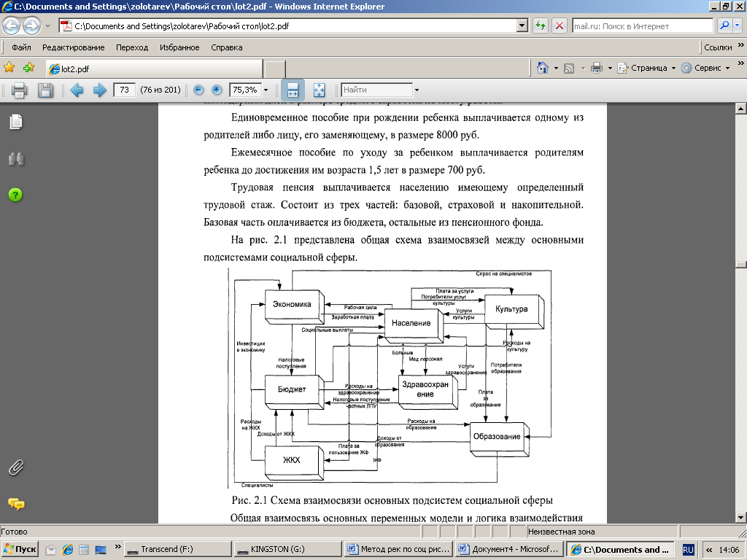Click the zoom out minus button
This screenshot has width=747, height=560.
click(x=198, y=90)
